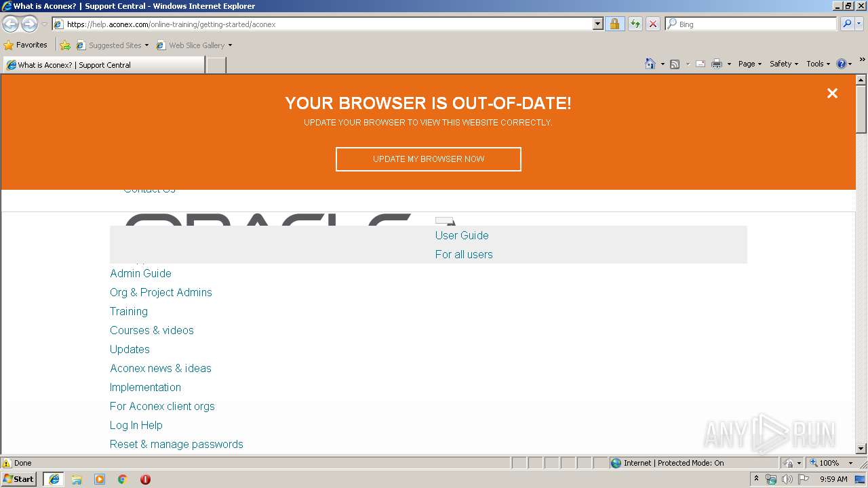Show hidden system tray icons arrow
The height and width of the screenshot is (488, 868).
click(756, 479)
